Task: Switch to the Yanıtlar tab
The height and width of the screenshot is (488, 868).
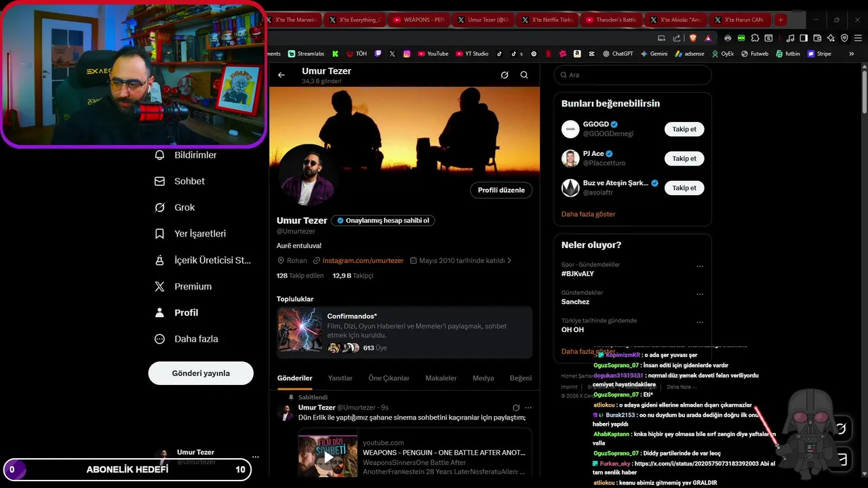Action: pos(340,378)
